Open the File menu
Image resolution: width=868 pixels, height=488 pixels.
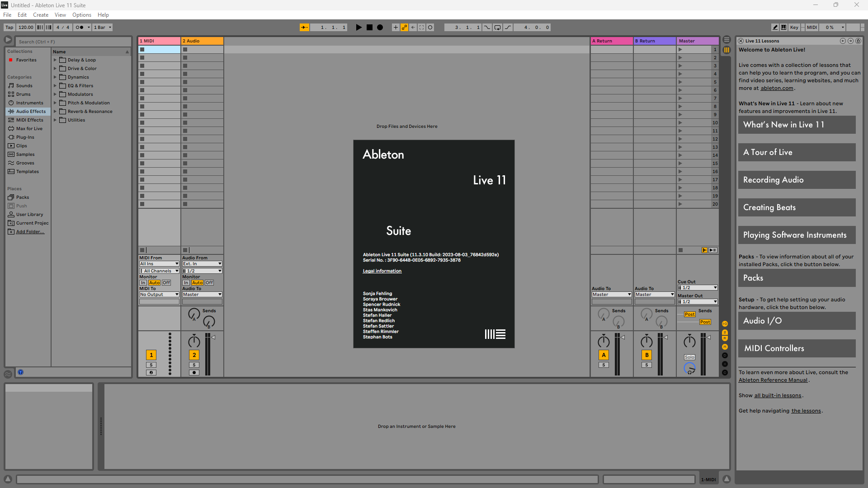[x=7, y=15]
